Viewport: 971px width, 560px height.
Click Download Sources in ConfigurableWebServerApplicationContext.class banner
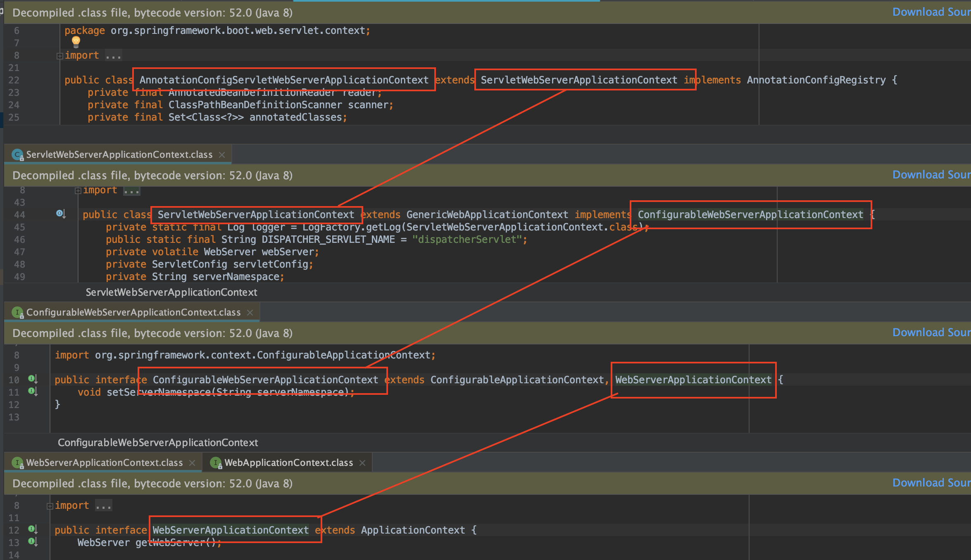click(x=931, y=332)
